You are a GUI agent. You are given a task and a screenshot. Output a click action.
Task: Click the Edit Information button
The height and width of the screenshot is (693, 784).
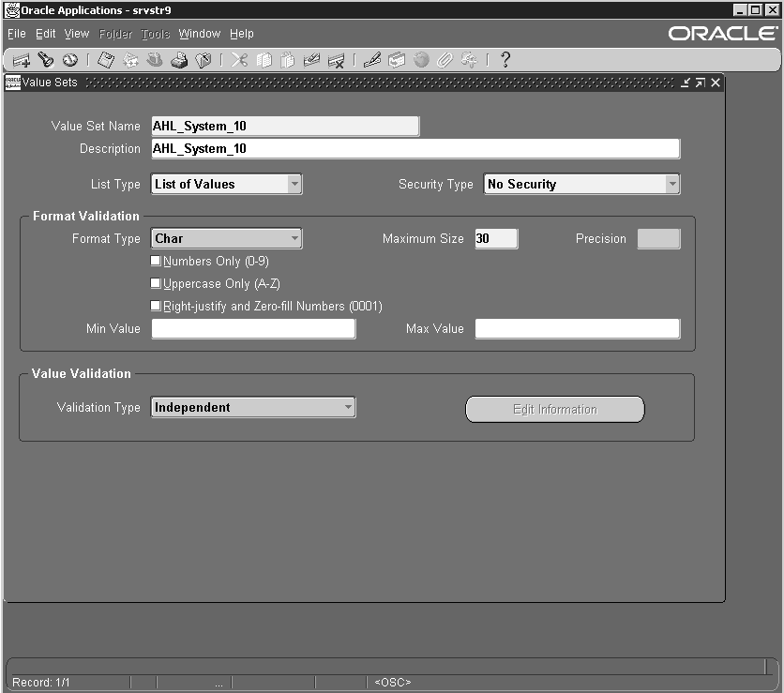555,410
